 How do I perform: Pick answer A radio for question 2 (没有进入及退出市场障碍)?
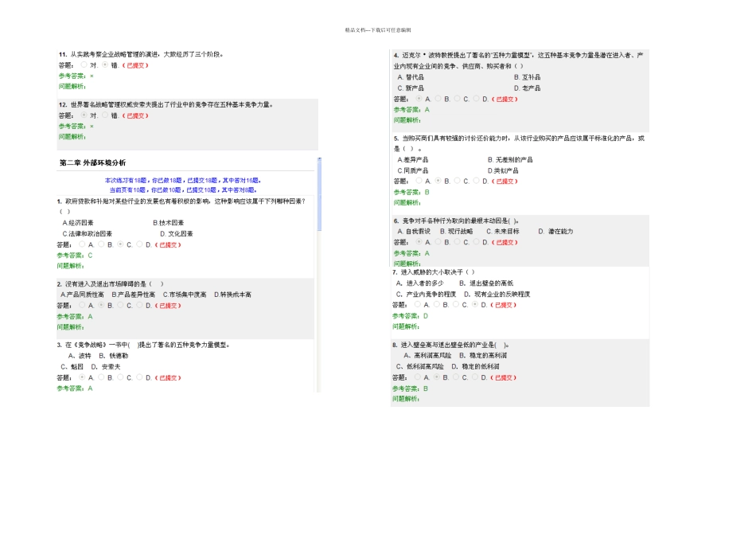pyautogui.click(x=82, y=305)
